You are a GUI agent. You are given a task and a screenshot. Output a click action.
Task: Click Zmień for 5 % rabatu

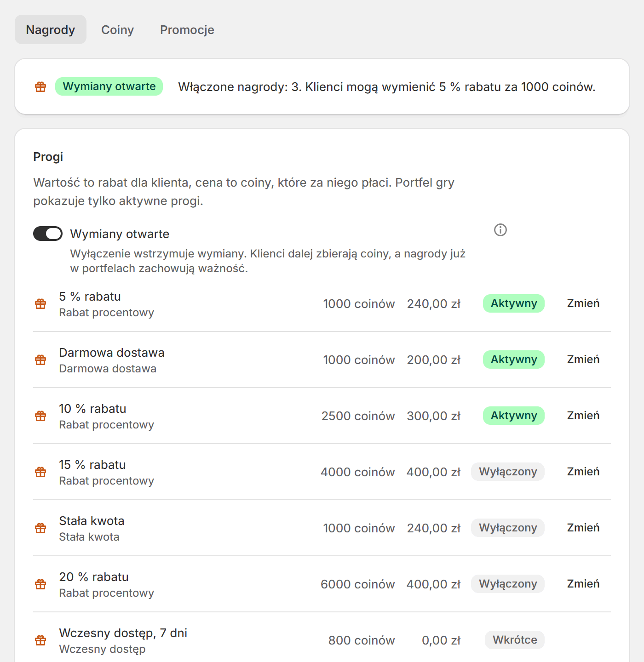583,303
